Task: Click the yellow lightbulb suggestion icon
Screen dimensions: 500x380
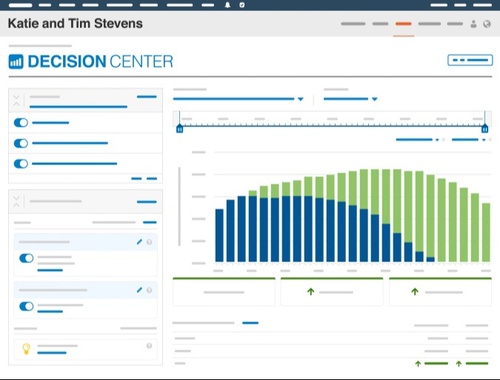Action: coord(26,349)
